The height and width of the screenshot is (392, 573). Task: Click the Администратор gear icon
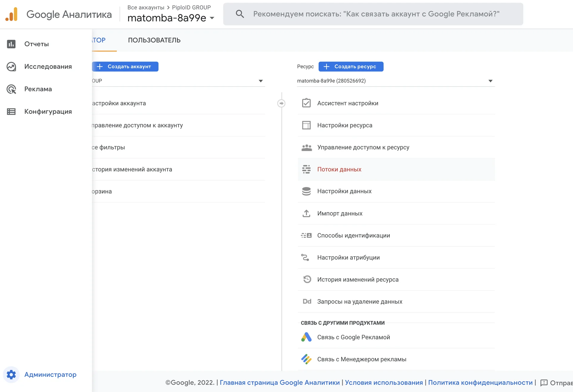click(11, 374)
